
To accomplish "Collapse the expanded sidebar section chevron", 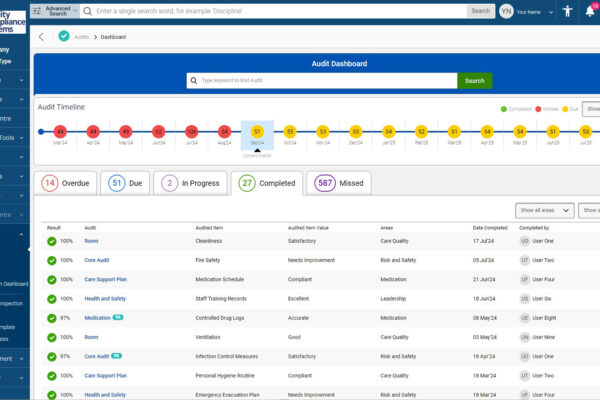I will pos(21,234).
